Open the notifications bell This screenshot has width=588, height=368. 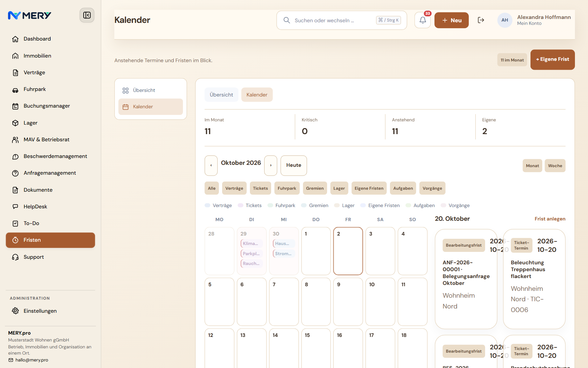[x=423, y=20]
